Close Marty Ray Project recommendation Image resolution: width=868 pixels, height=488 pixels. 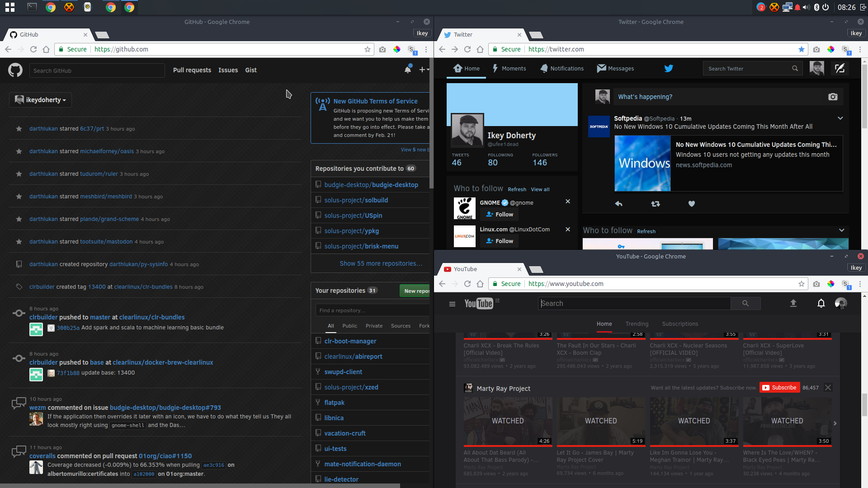click(828, 388)
